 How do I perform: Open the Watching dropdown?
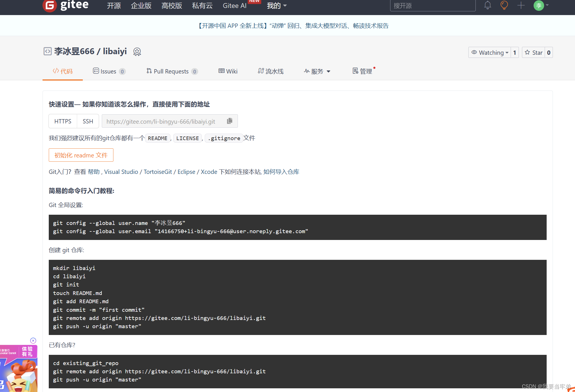coord(490,52)
